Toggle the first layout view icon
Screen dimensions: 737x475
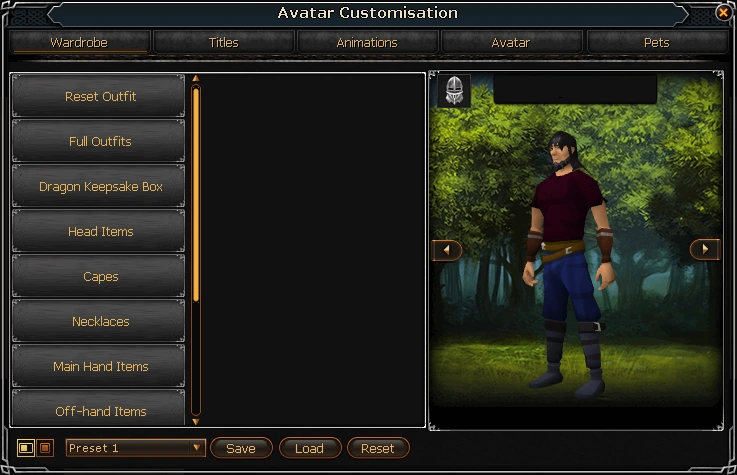click(x=25, y=448)
